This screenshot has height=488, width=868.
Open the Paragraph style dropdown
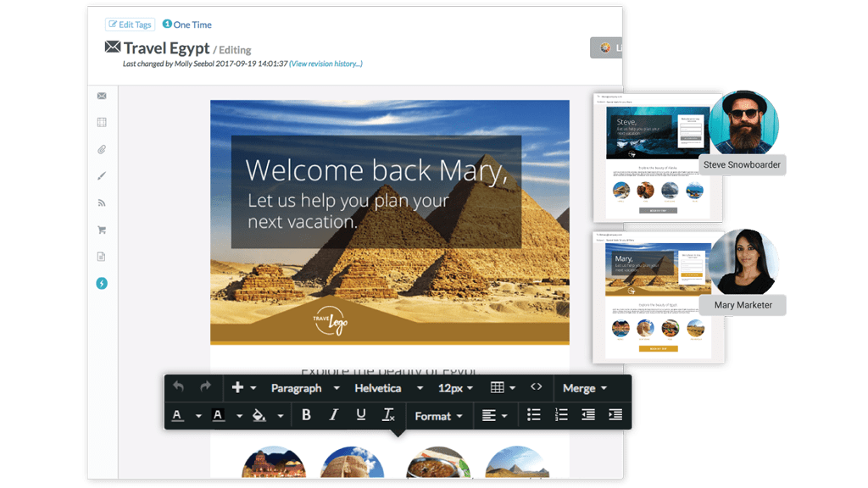[x=304, y=388]
